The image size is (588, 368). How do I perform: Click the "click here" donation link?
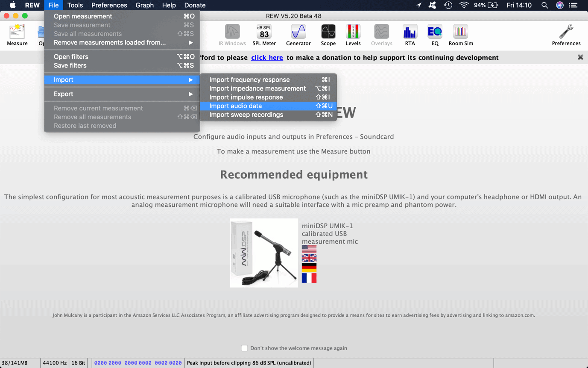tap(267, 58)
